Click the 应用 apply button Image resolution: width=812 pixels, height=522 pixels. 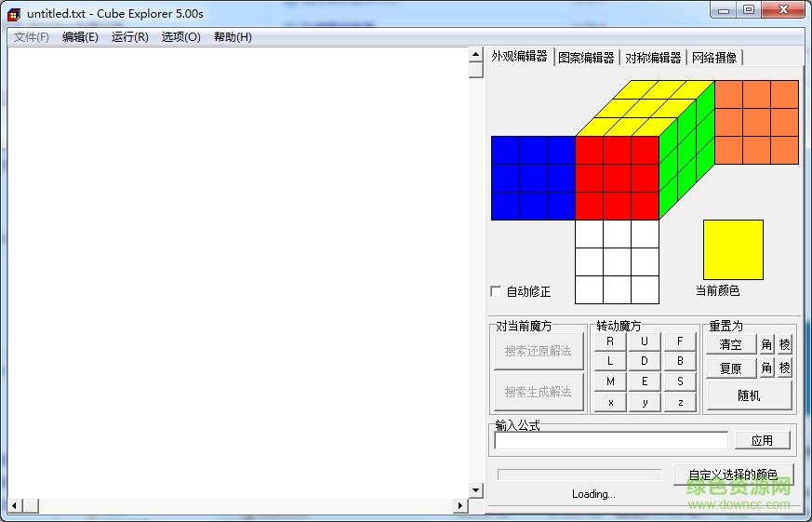point(762,440)
